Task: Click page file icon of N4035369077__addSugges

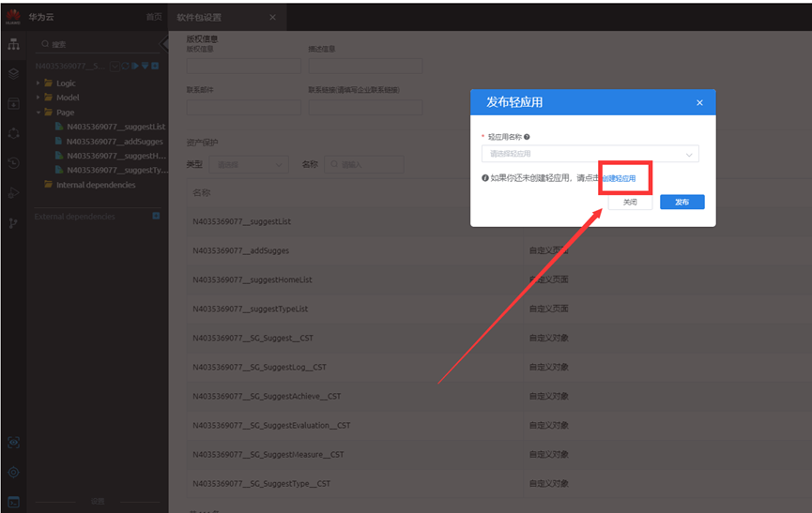Action: click(59, 141)
